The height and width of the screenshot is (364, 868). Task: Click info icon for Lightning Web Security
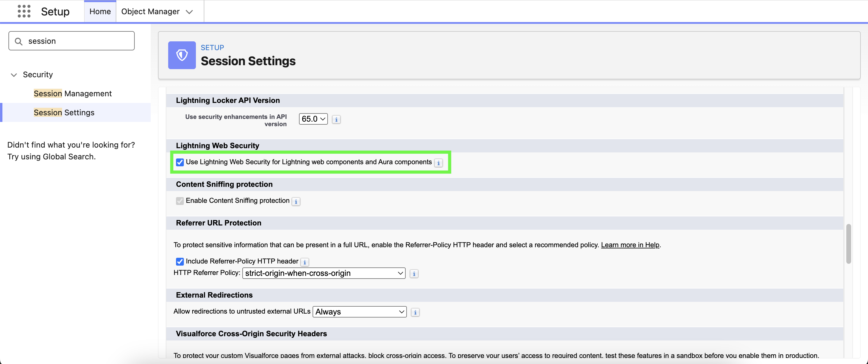438,163
